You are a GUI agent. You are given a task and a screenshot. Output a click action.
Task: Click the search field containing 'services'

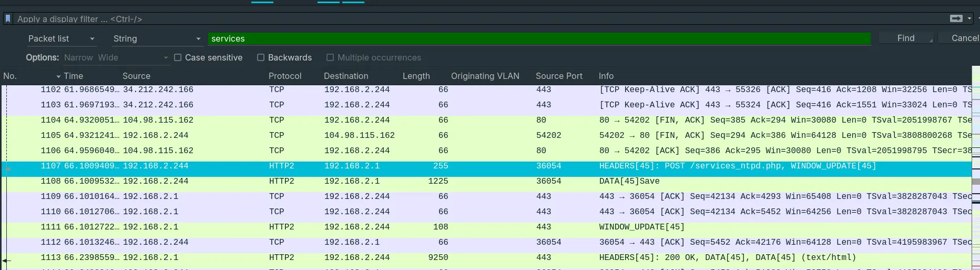[539, 38]
